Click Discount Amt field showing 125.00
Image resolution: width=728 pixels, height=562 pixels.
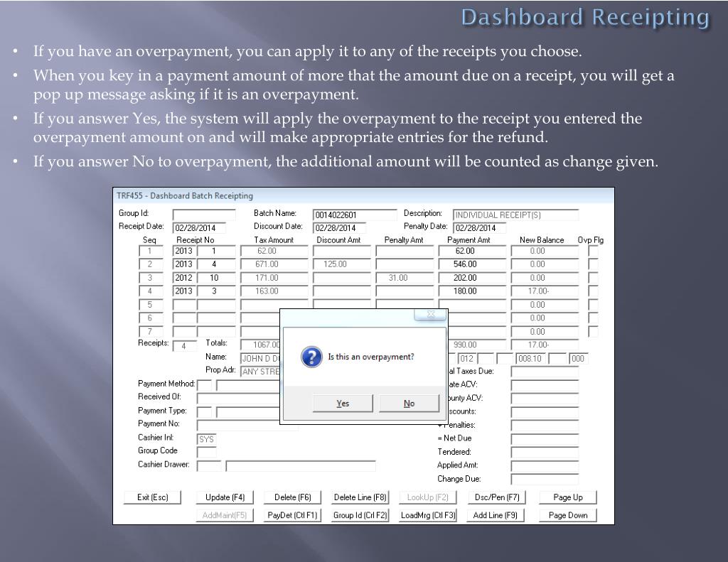pyautogui.click(x=342, y=264)
